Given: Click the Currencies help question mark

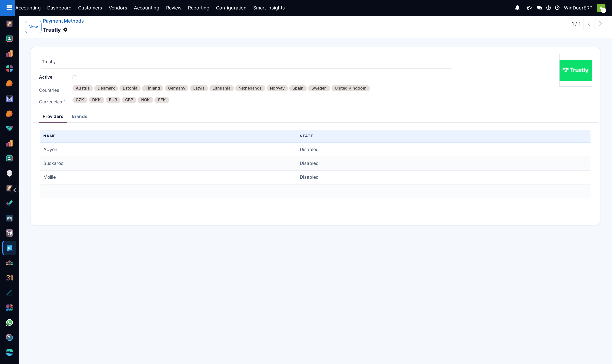Looking at the screenshot, I should coord(64,101).
